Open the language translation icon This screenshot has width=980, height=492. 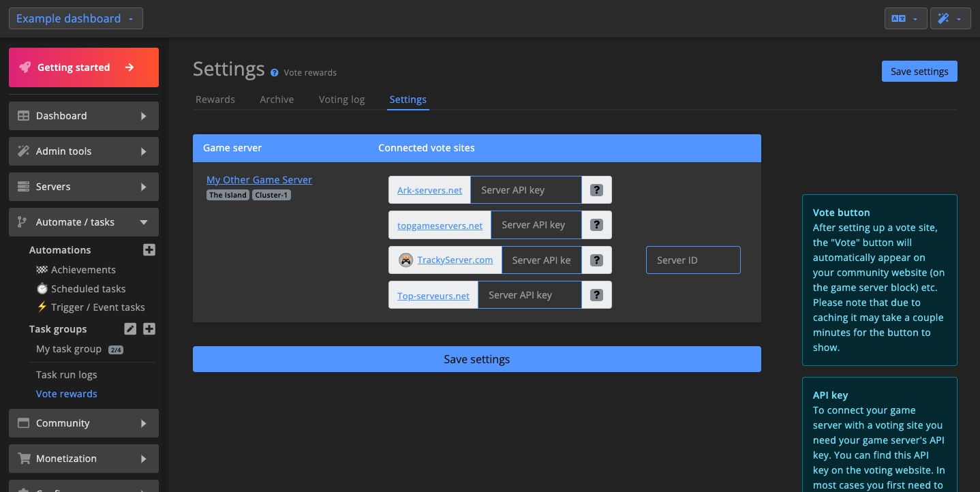[x=900, y=18]
